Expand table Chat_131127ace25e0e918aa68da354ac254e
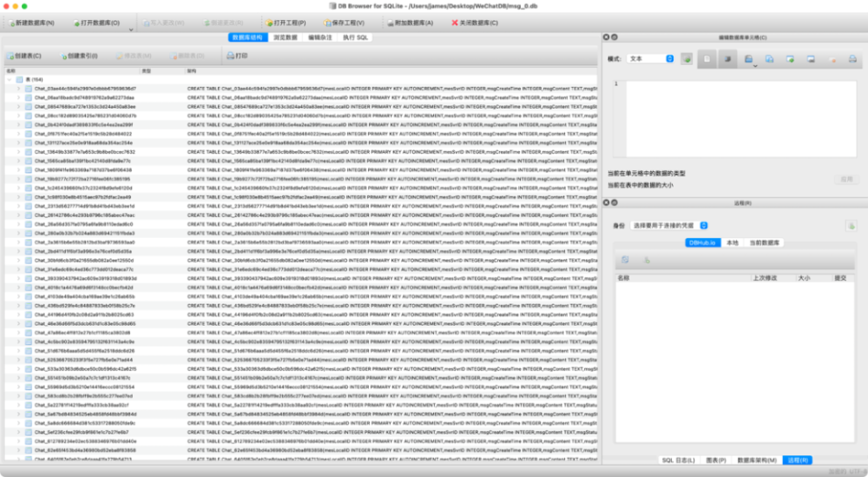868x477 pixels. click(18, 143)
